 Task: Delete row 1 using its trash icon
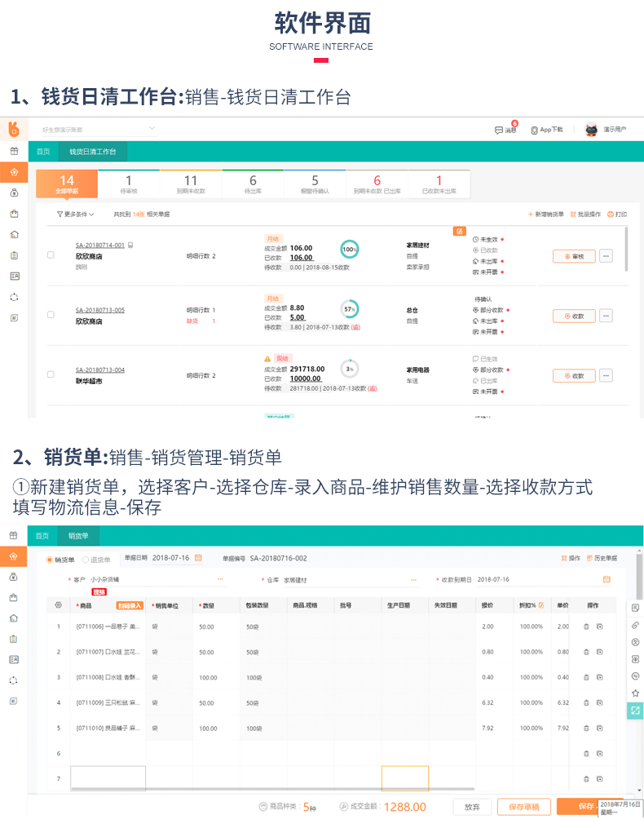(585, 627)
